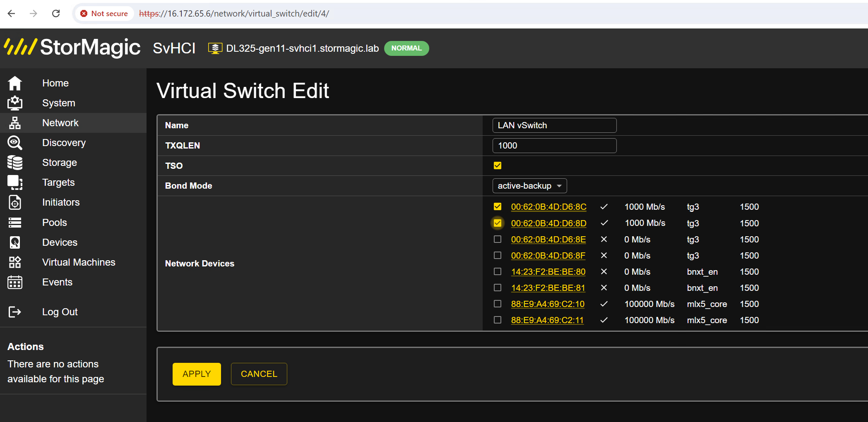Click the Events calendar icon
The height and width of the screenshot is (422, 868).
pyautogui.click(x=15, y=282)
